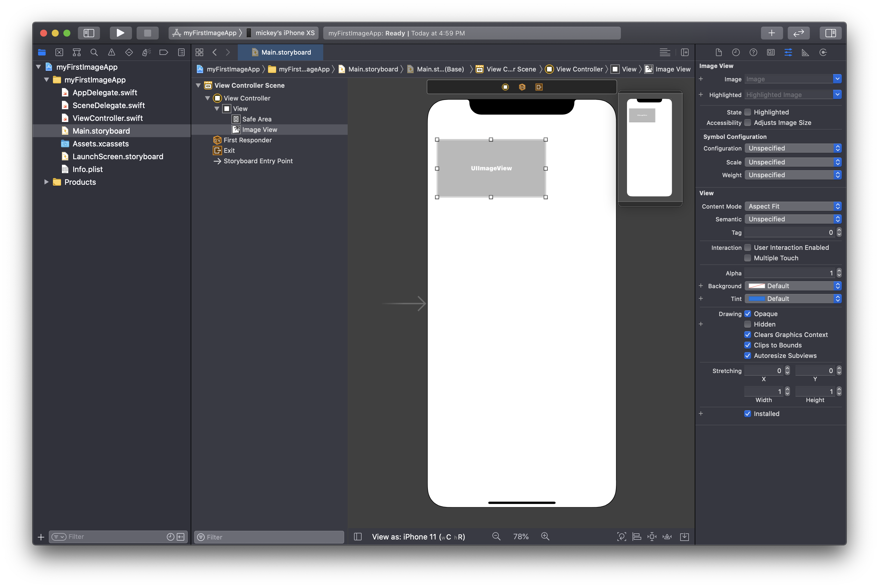Enable Adjusts Image Size checkbox
This screenshot has height=588, width=879.
point(747,123)
